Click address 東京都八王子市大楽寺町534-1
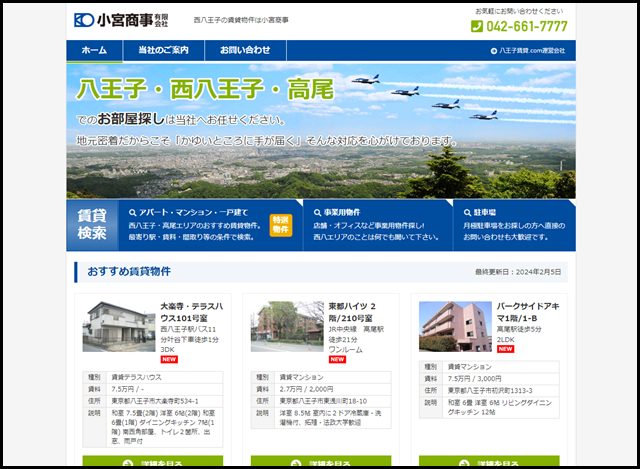 pyautogui.click(x=155, y=401)
